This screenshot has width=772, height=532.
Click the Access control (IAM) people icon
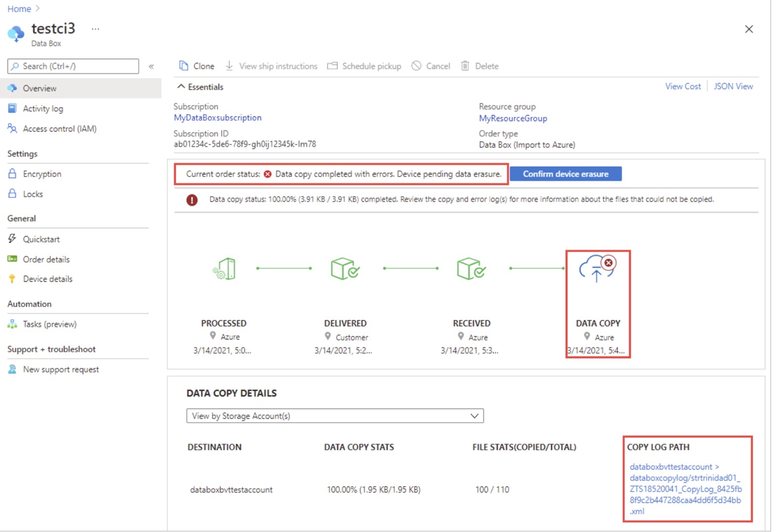(x=12, y=129)
